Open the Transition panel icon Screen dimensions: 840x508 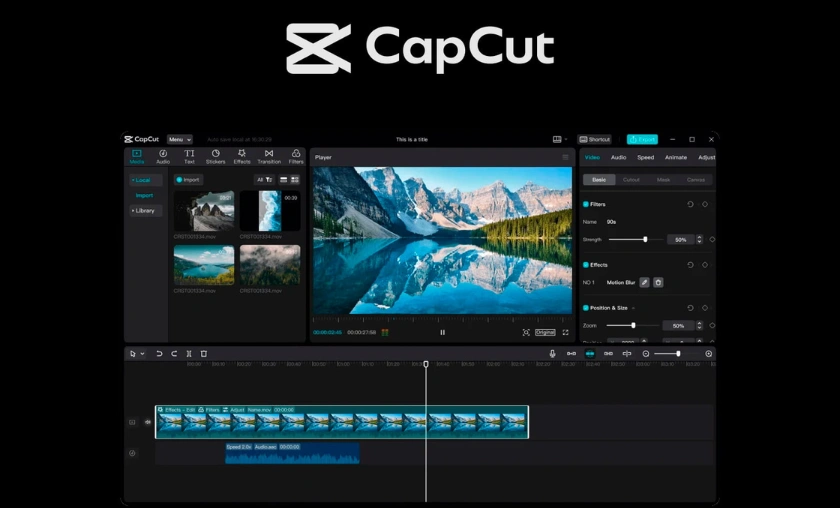269,154
